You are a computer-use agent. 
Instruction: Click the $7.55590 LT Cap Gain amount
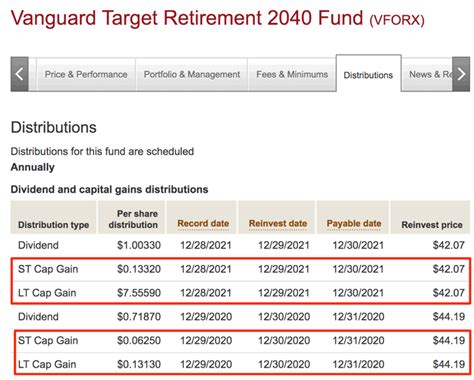pos(139,293)
